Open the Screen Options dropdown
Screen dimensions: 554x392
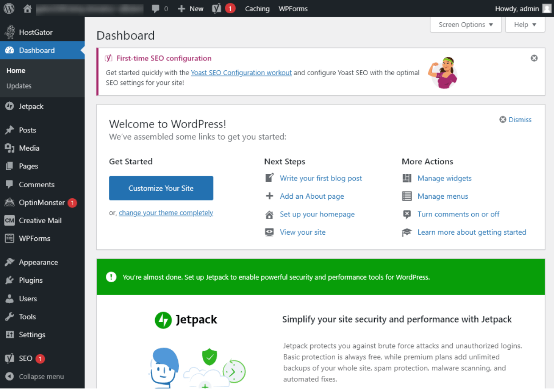point(465,24)
